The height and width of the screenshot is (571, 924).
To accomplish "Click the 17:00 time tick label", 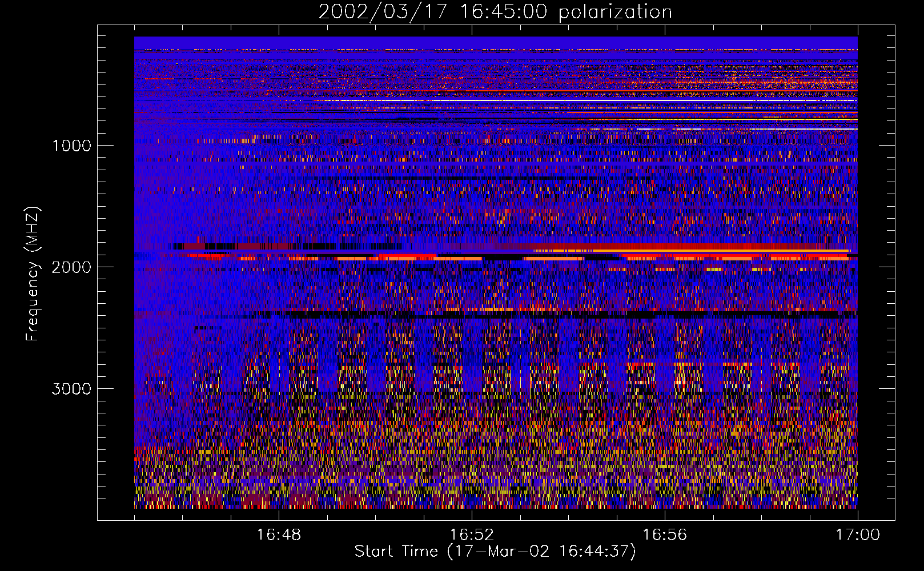I will pos(858,535).
